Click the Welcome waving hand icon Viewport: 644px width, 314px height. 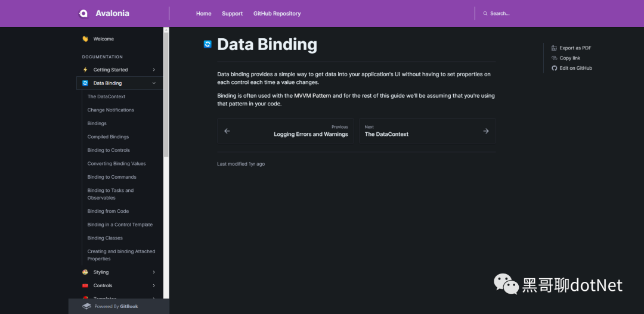[85, 39]
